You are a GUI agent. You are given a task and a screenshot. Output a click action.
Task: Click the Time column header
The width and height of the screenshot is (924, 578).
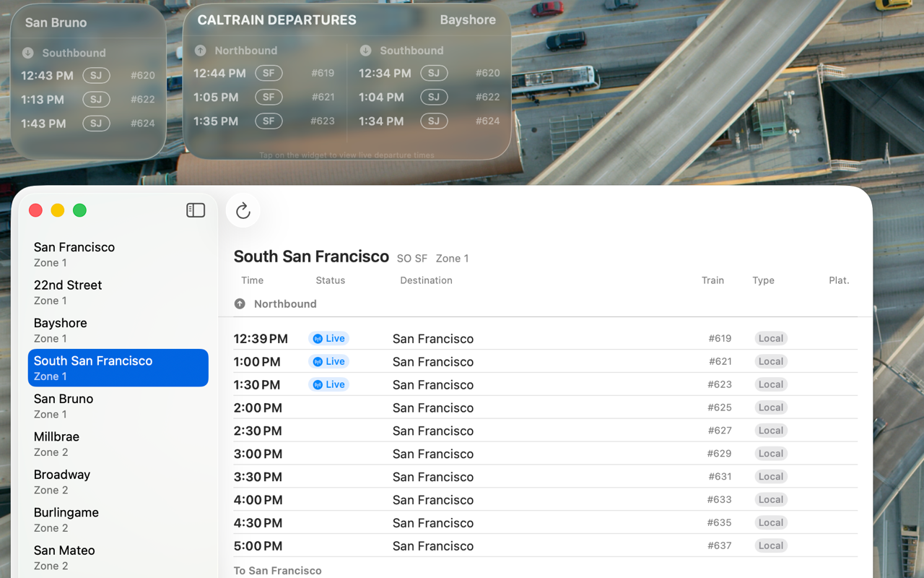coord(252,280)
